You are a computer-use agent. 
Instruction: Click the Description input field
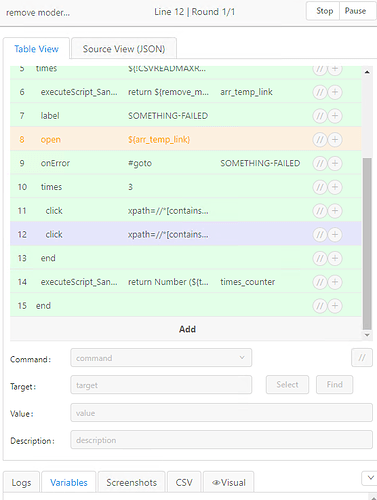[x=221, y=440]
